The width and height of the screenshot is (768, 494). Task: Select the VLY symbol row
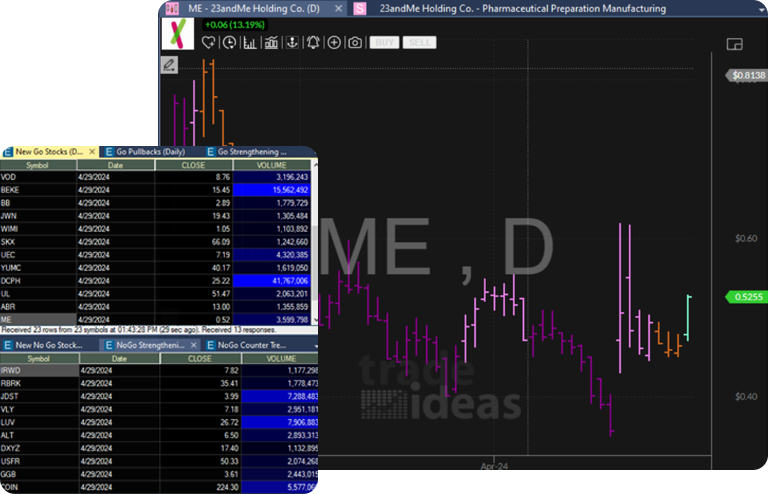[159, 409]
